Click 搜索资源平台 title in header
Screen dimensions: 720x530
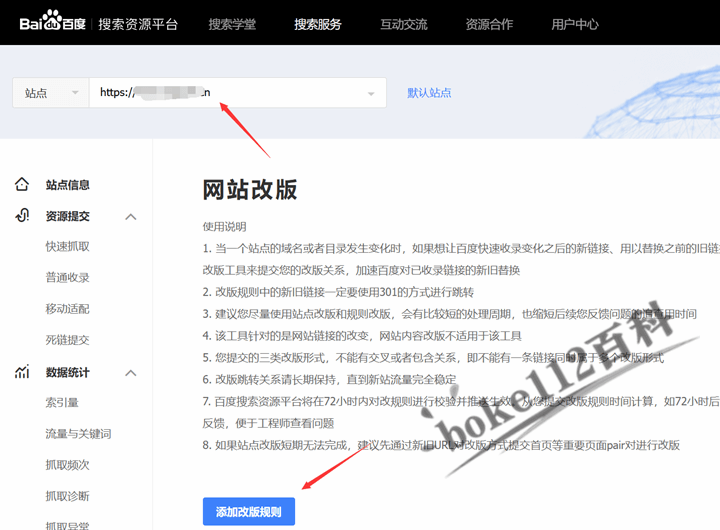coord(138,24)
